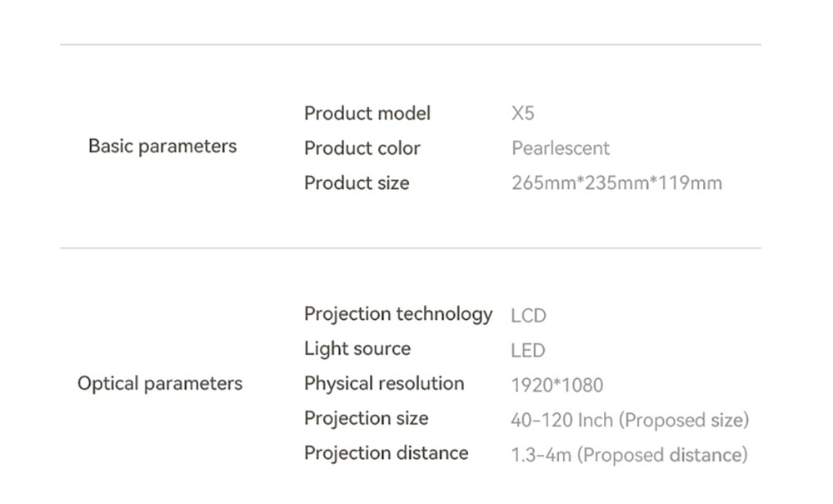The width and height of the screenshot is (833, 504).
Task: Click the "Product size" label
Action: [x=357, y=183]
